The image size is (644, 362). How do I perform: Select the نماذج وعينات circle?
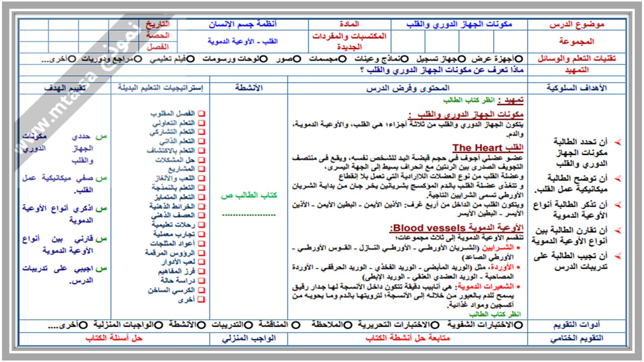tap(405, 59)
